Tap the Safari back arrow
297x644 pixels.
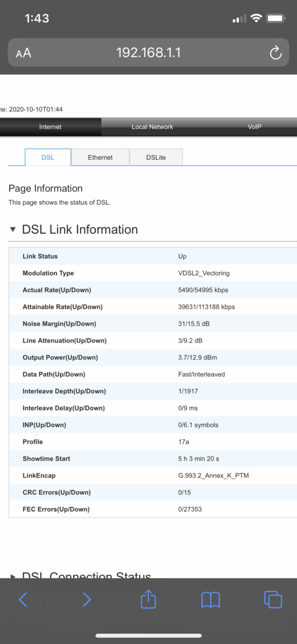pyautogui.click(x=23, y=599)
